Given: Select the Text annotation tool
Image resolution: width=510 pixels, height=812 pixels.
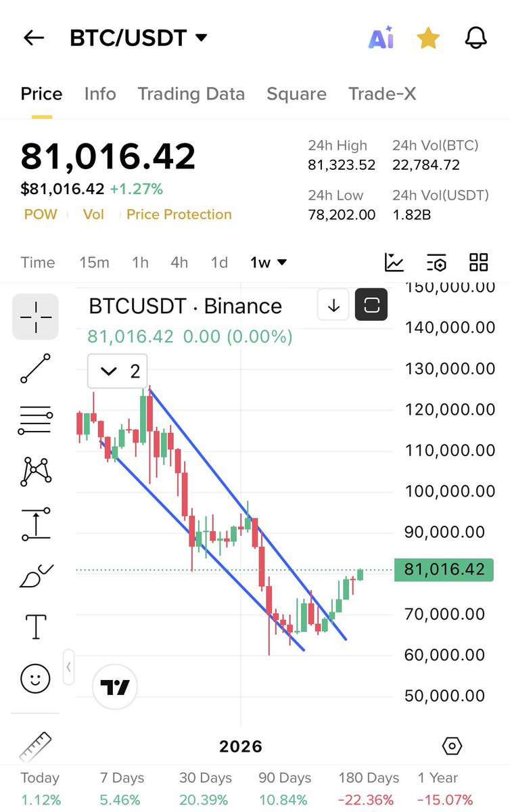Looking at the screenshot, I should (35, 627).
